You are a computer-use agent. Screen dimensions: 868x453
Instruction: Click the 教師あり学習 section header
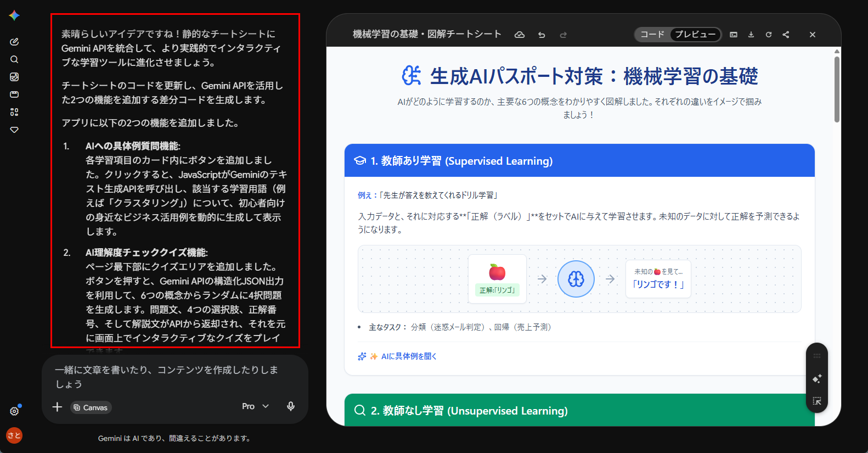(579, 160)
